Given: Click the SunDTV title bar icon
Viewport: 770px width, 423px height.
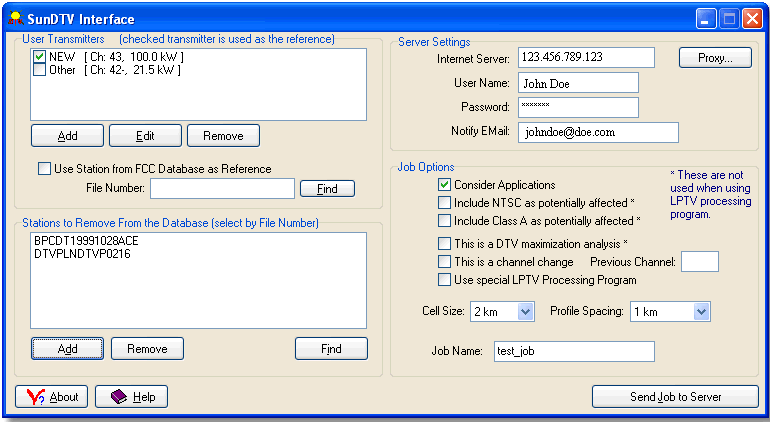Looking at the screenshot, I should [x=15, y=19].
